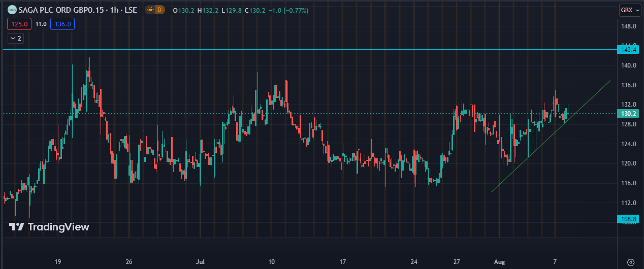The width and height of the screenshot is (644, 269).
Task: Click the change value −1.0 (−0.77%)
Action: click(x=288, y=10)
